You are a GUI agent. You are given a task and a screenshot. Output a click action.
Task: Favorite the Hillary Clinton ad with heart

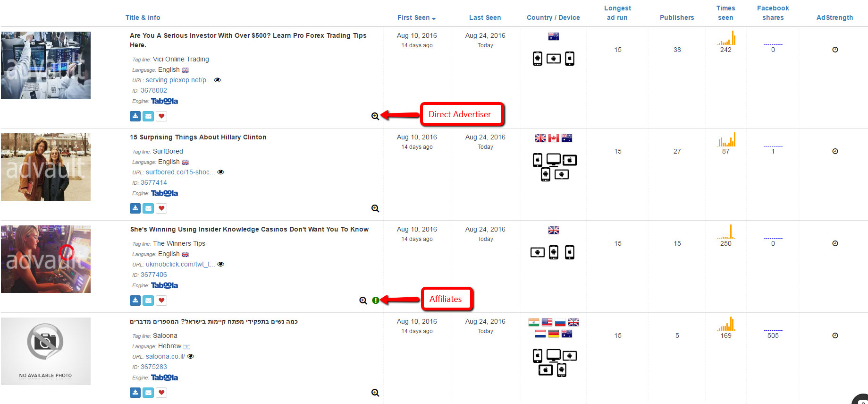(x=161, y=208)
